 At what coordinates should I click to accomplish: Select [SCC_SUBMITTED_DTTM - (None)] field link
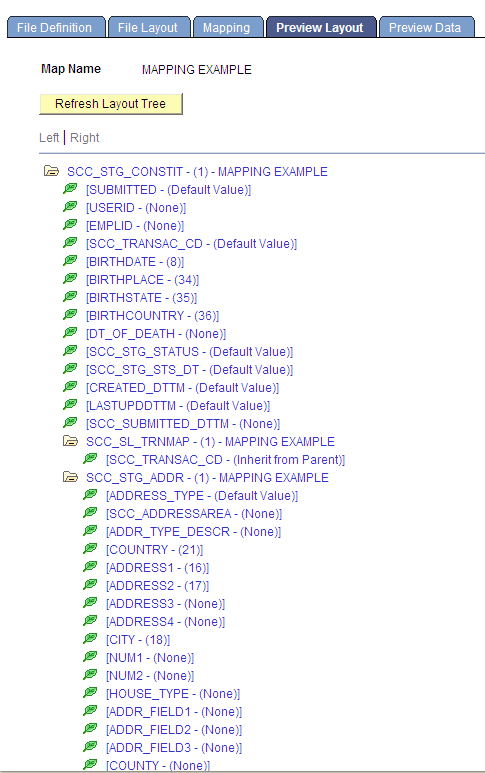pos(183,423)
